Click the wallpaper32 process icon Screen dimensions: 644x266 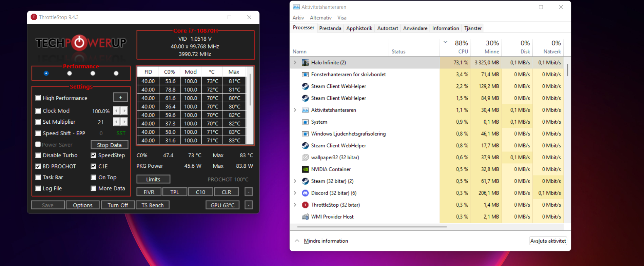click(x=305, y=158)
